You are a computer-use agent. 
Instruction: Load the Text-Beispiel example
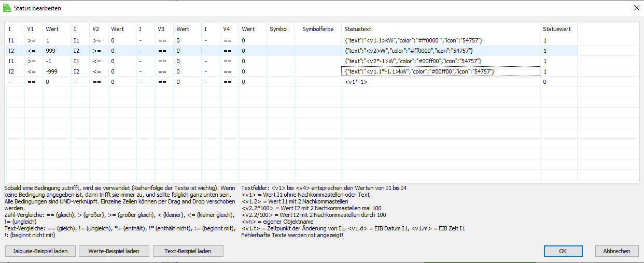pyautogui.click(x=188, y=251)
